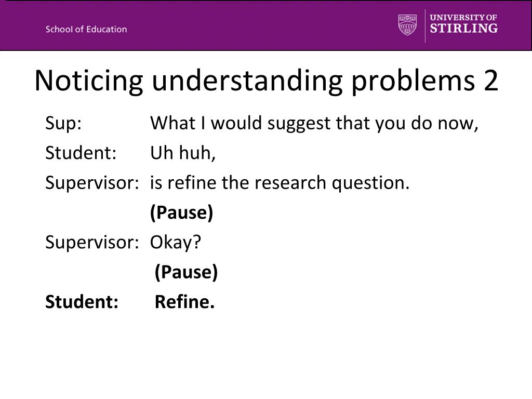Click the slide title Noticing understanding problems 2
The width and height of the screenshot is (532, 399).
pyautogui.click(x=267, y=81)
